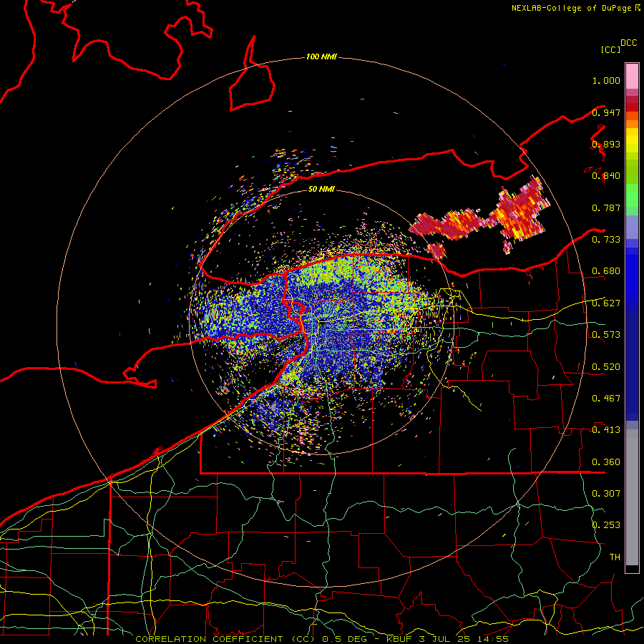This screenshot has width=644, height=644.
Task: Click the [CC] label above the color scale
Action: pos(611,49)
